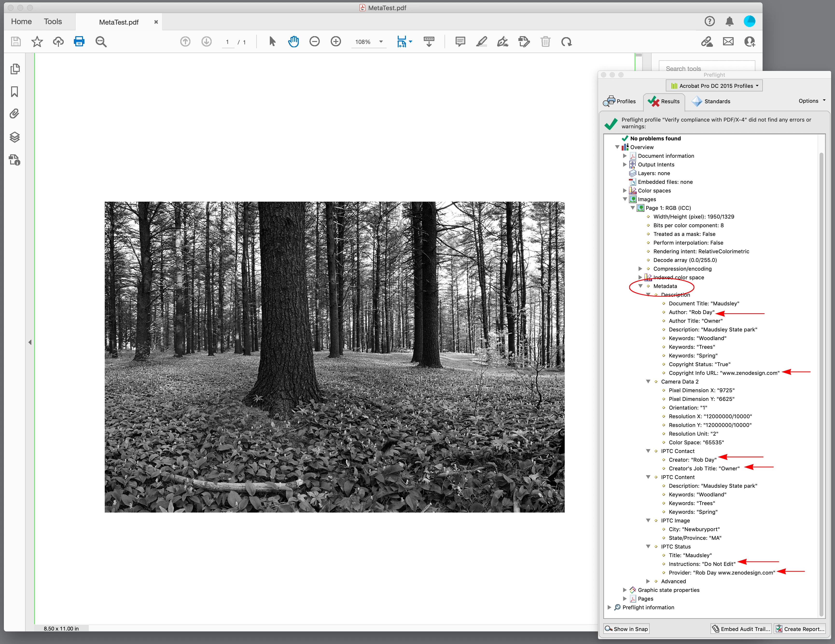Click the Delete trash can icon
This screenshot has width=835, height=644.
tap(545, 42)
